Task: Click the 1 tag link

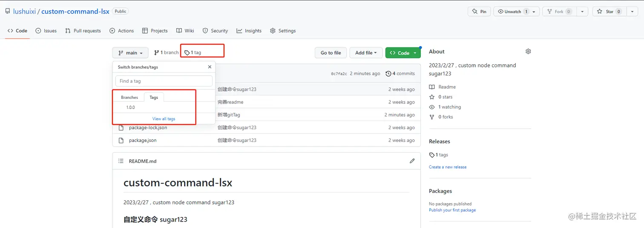Action: pyautogui.click(x=193, y=52)
